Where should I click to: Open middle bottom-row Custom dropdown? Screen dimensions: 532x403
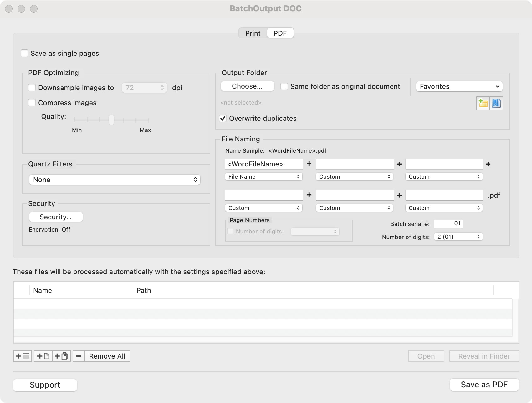click(x=355, y=208)
